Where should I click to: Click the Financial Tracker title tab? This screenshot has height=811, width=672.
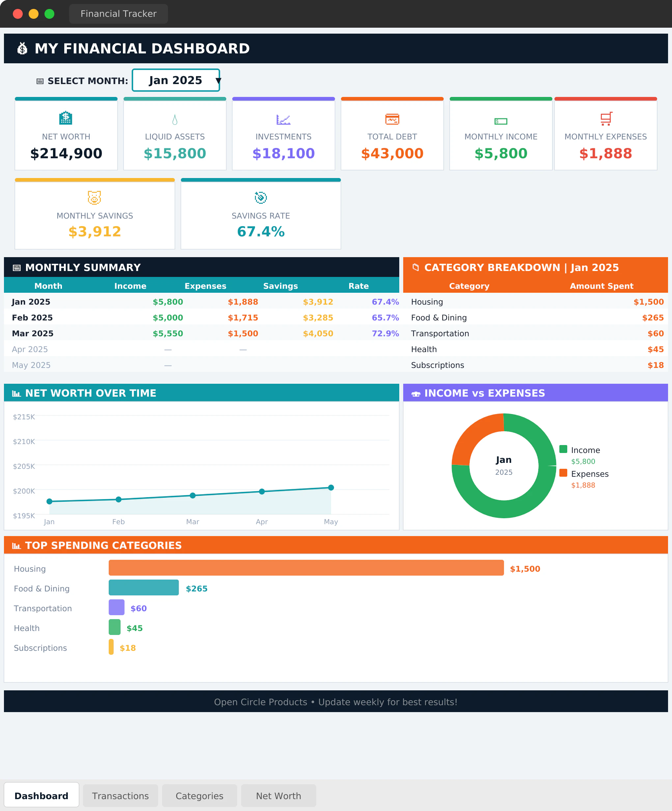point(119,14)
